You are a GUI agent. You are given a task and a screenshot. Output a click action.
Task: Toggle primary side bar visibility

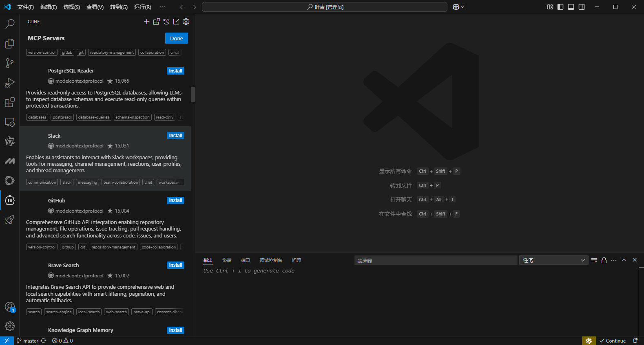560,7
